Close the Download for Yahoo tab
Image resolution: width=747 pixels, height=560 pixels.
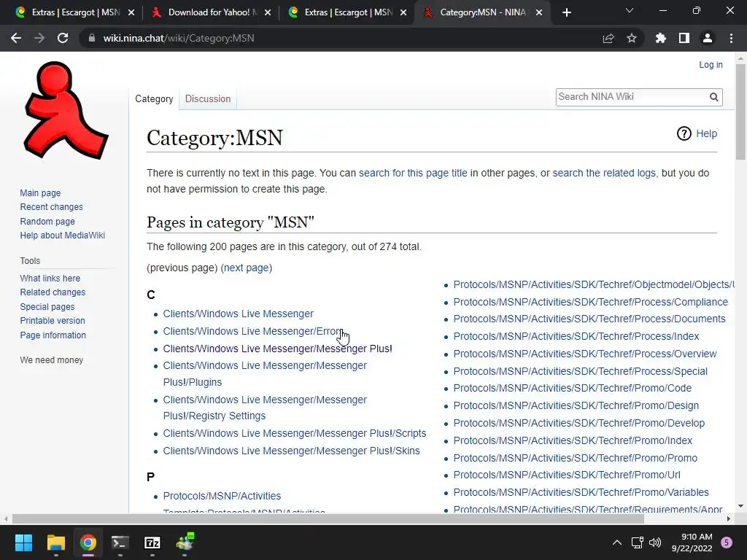pyautogui.click(x=268, y=12)
